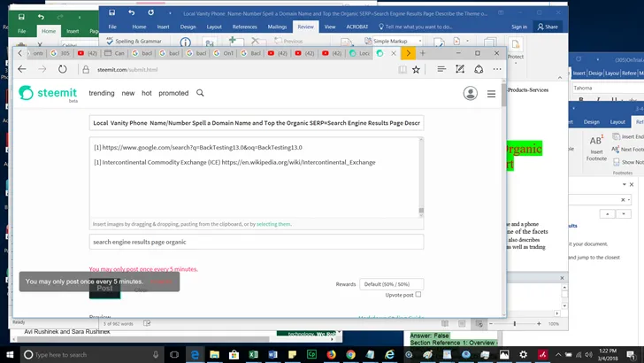Screen dimensions: 644x363
Task: Click Undo in Word quick access toolbar
Action: pyautogui.click(x=132, y=13)
